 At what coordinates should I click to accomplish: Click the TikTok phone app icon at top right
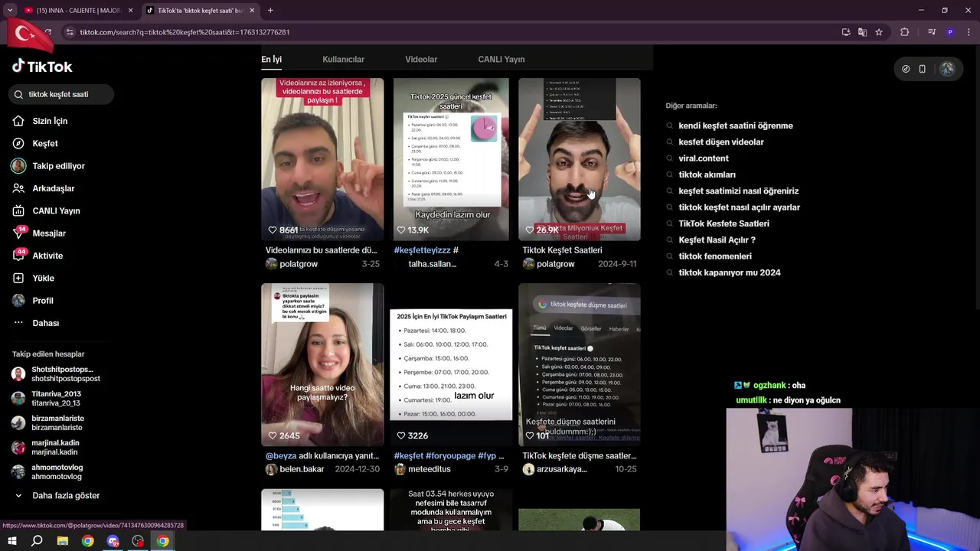[x=922, y=69]
